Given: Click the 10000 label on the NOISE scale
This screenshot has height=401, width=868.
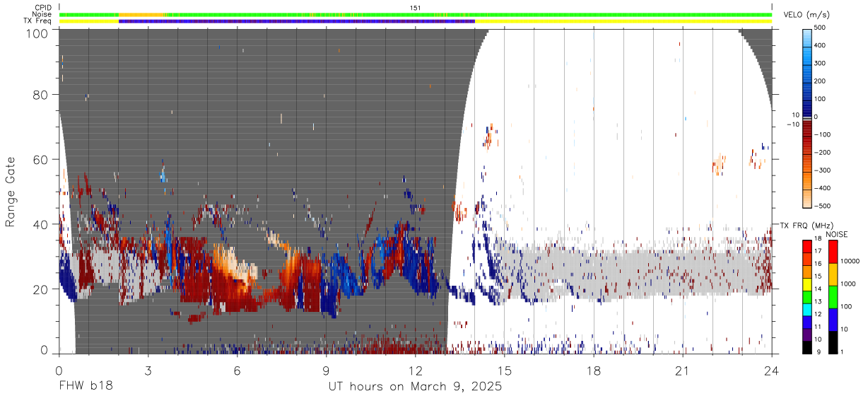Looking at the screenshot, I should coord(850,262).
